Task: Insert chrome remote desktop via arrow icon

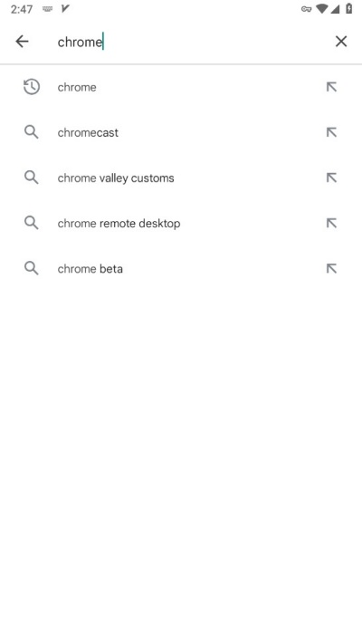Action: [x=331, y=223]
